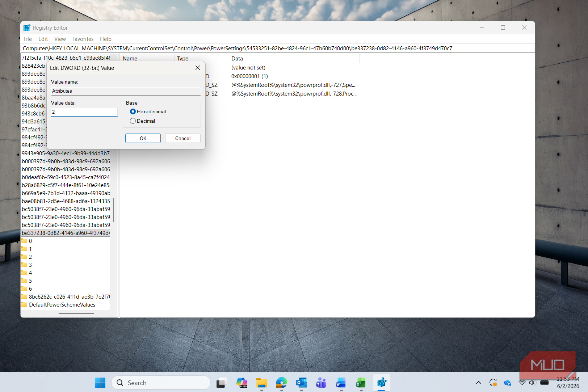Select the folder icon for subkey 2
Screen dimensions: 588x392
[24, 257]
